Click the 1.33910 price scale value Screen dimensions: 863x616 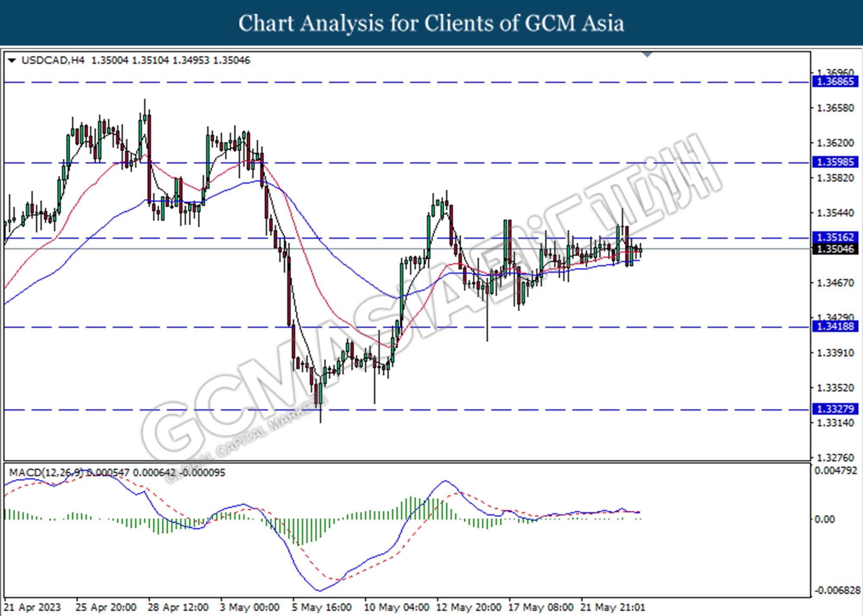point(836,353)
